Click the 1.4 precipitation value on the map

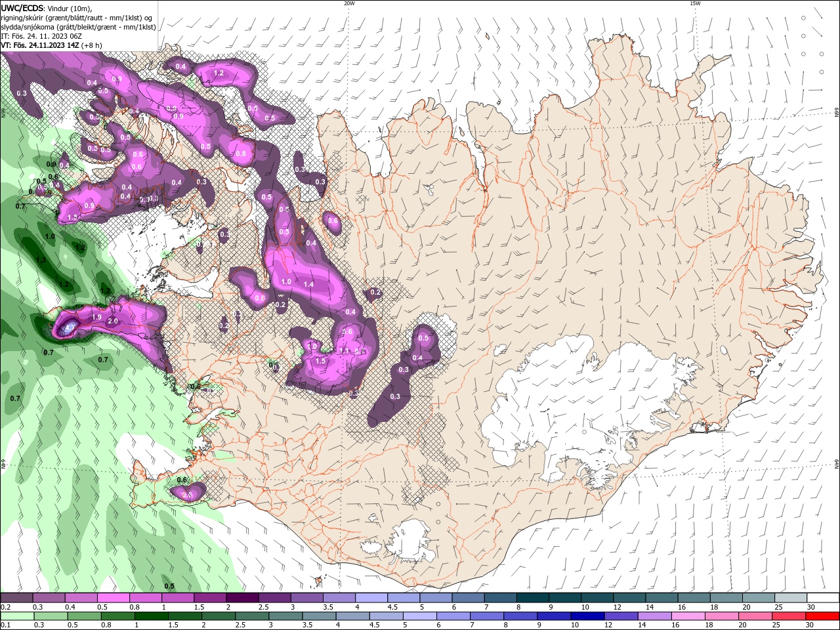coord(308,284)
